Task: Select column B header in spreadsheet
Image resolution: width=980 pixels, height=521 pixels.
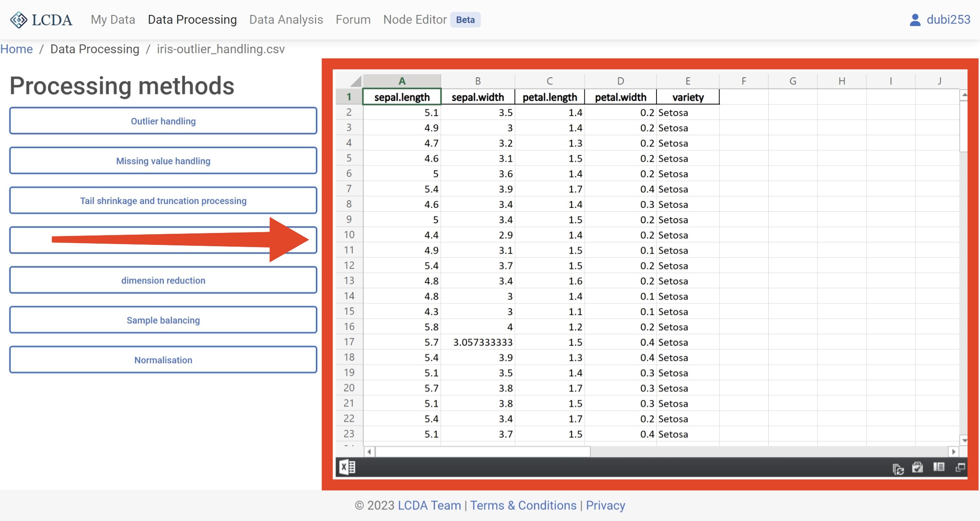Action: coord(478,81)
